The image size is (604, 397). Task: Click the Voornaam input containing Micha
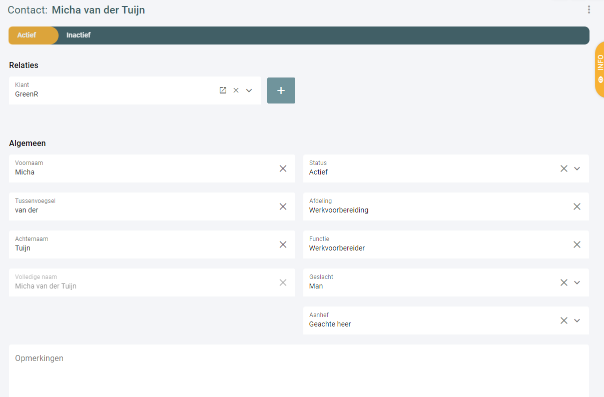tap(143, 168)
